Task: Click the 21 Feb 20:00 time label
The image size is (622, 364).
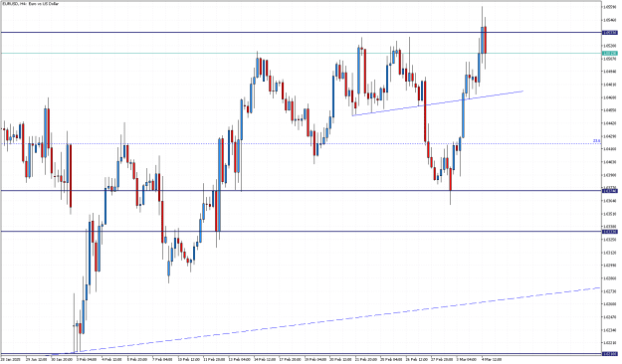Action: 366,359
